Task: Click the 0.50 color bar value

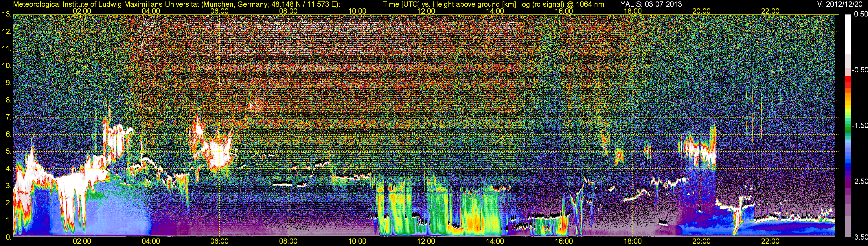Action: (860, 14)
